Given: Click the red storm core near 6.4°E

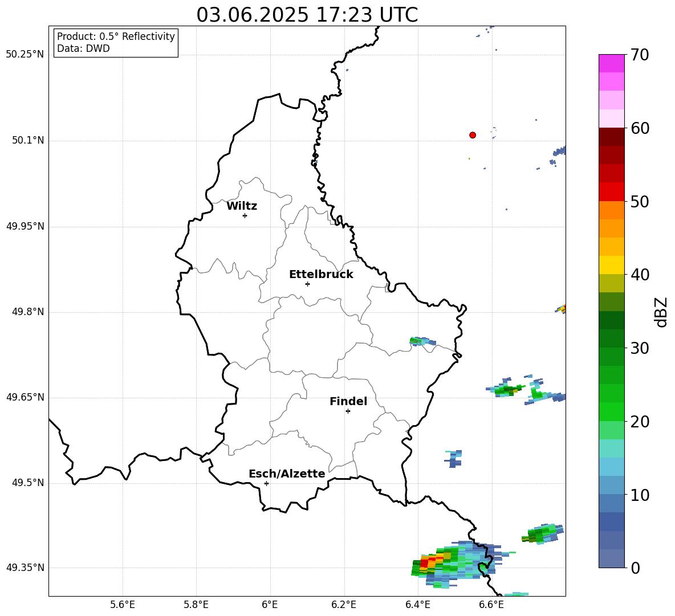Looking at the screenshot, I should point(425,562).
